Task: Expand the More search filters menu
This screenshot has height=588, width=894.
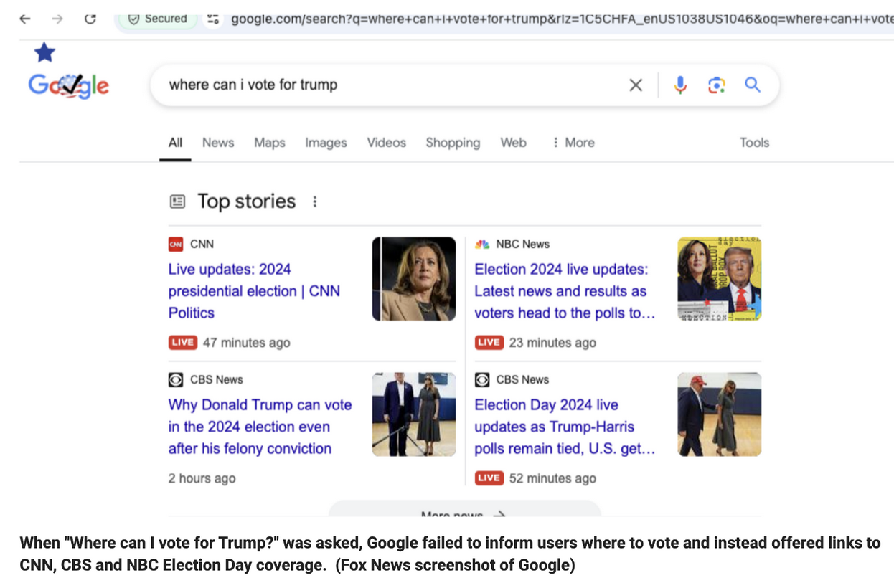Action: (573, 143)
